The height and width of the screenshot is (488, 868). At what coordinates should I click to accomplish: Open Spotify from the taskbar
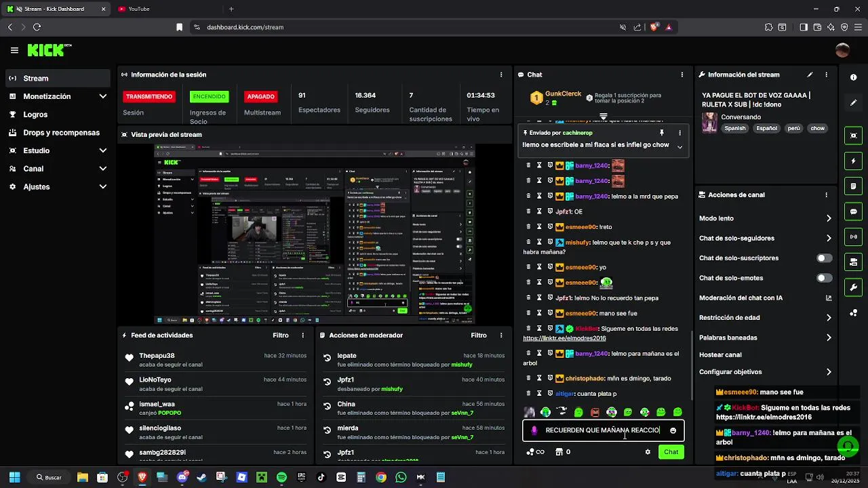pos(281,477)
